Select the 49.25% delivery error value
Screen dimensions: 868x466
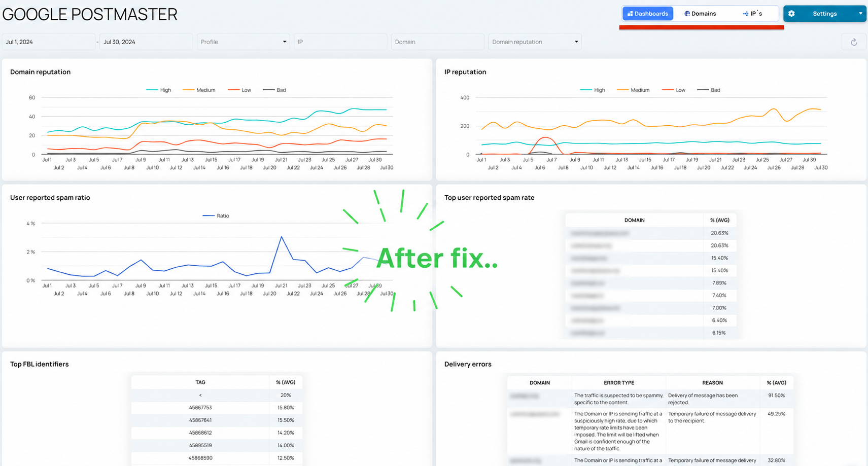777,414
